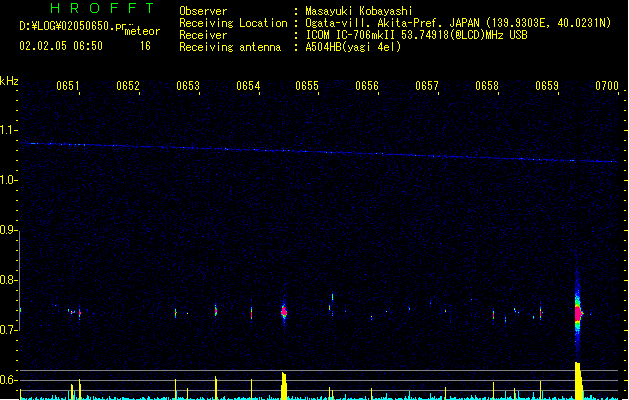
Task: Click the 0652 time axis marker
Action: click(x=128, y=86)
